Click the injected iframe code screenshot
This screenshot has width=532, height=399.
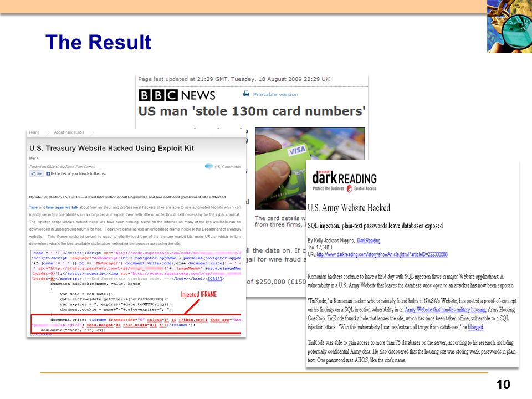point(136,293)
